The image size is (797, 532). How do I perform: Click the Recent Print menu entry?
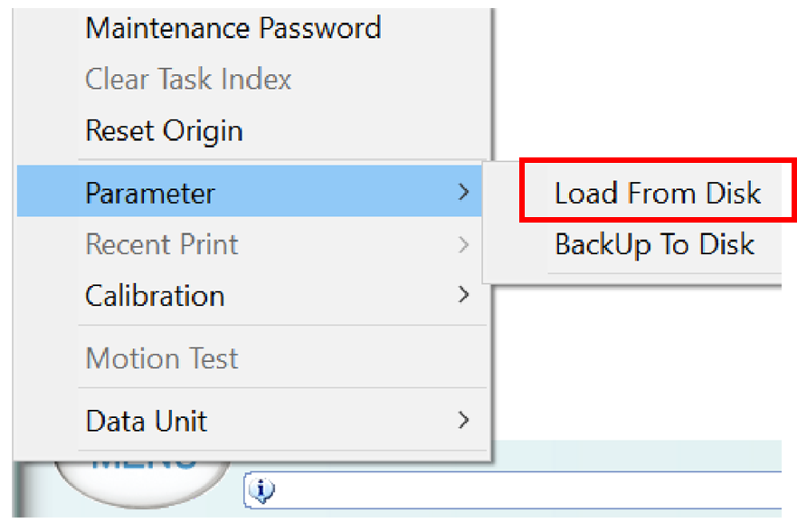click(x=162, y=244)
